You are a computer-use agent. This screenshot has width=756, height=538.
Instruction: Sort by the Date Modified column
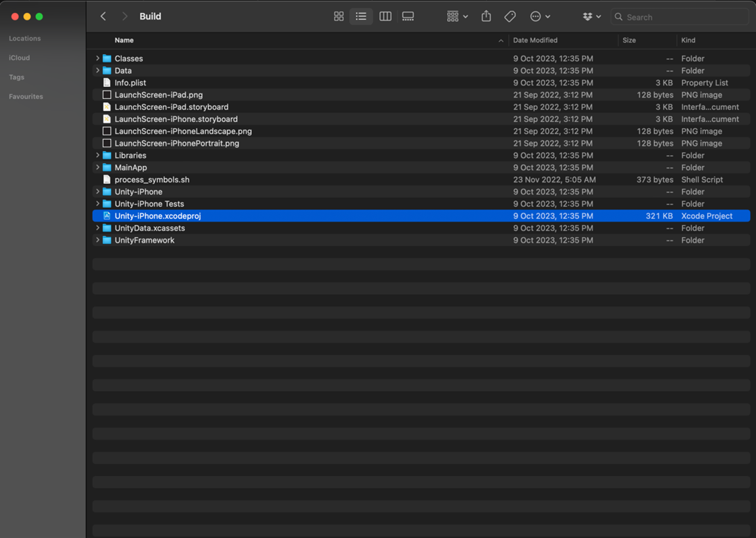coord(534,40)
